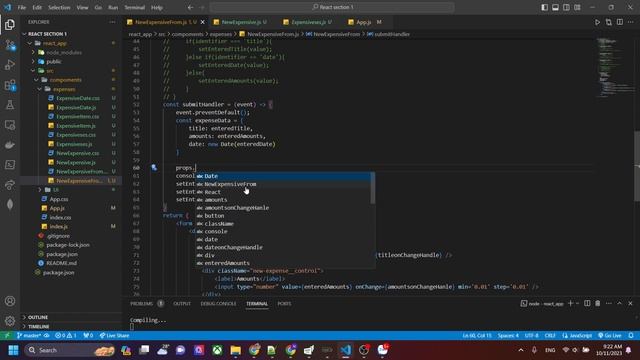Open the File menu
640x360 pixels.
[22, 7]
